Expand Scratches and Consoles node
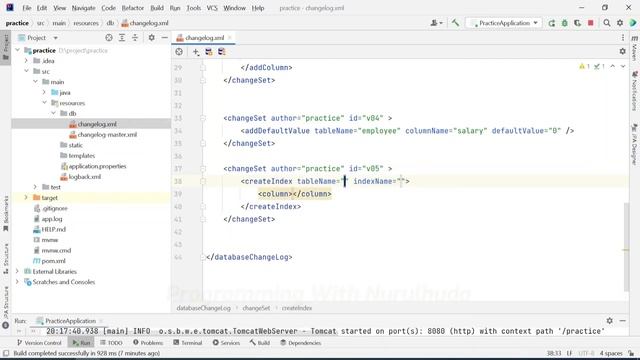640x360 pixels. [18, 282]
